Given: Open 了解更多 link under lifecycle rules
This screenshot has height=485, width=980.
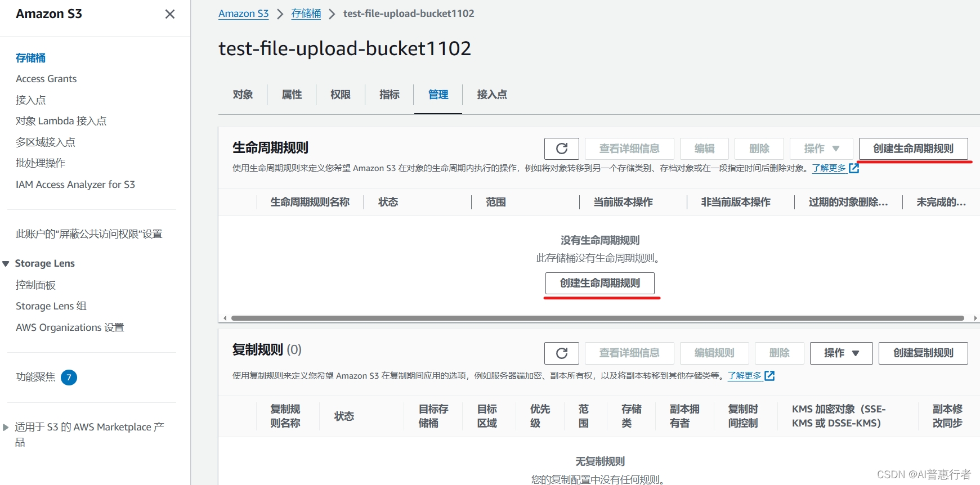Looking at the screenshot, I should (829, 168).
